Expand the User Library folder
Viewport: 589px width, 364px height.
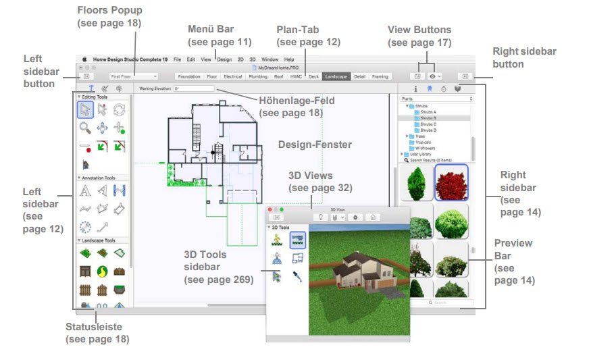coord(401,154)
